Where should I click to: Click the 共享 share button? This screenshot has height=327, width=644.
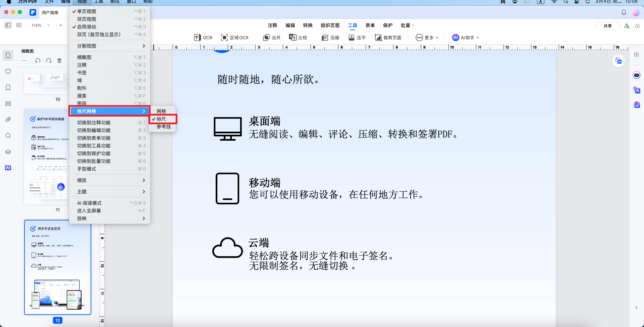608,25
